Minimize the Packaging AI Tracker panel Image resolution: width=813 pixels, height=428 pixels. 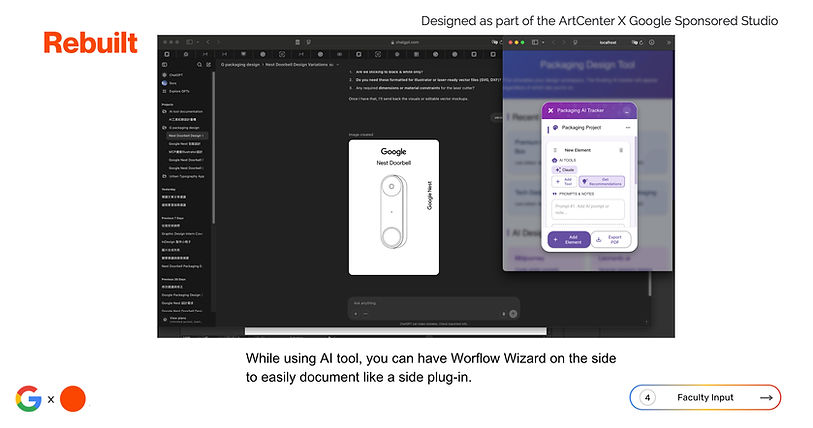point(626,111)
